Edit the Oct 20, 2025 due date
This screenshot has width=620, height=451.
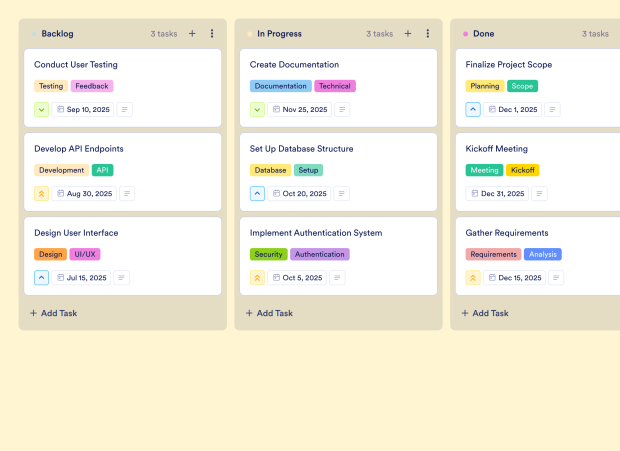299,194
